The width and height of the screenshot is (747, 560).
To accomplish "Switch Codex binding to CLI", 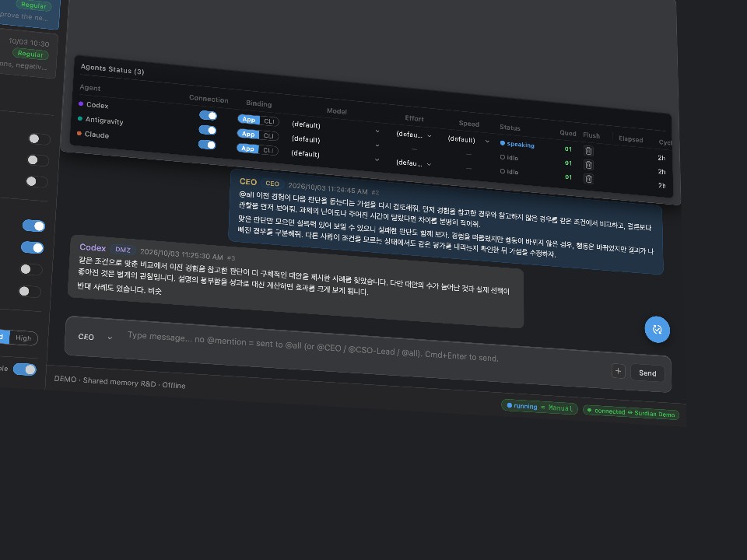I will pos(269,121).
